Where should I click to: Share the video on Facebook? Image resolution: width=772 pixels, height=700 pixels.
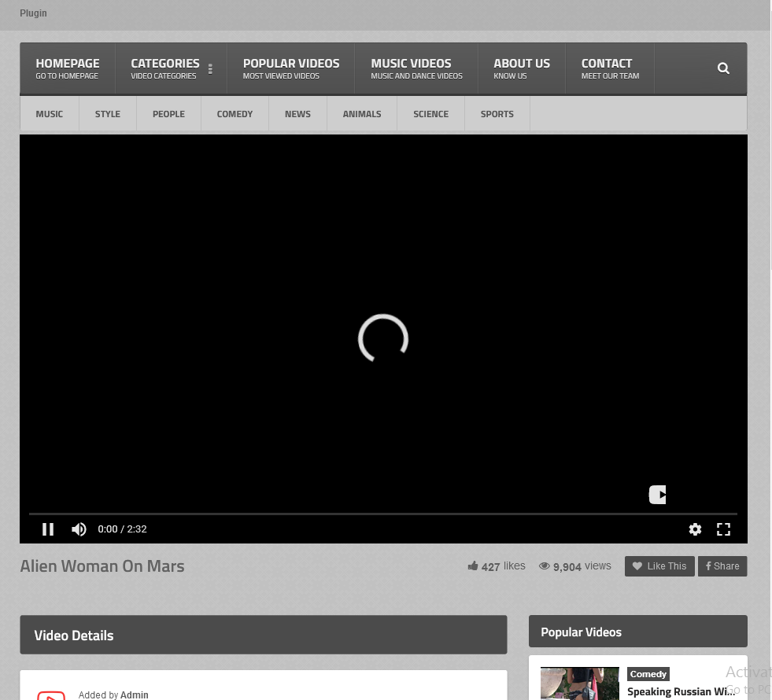[722, 566]
